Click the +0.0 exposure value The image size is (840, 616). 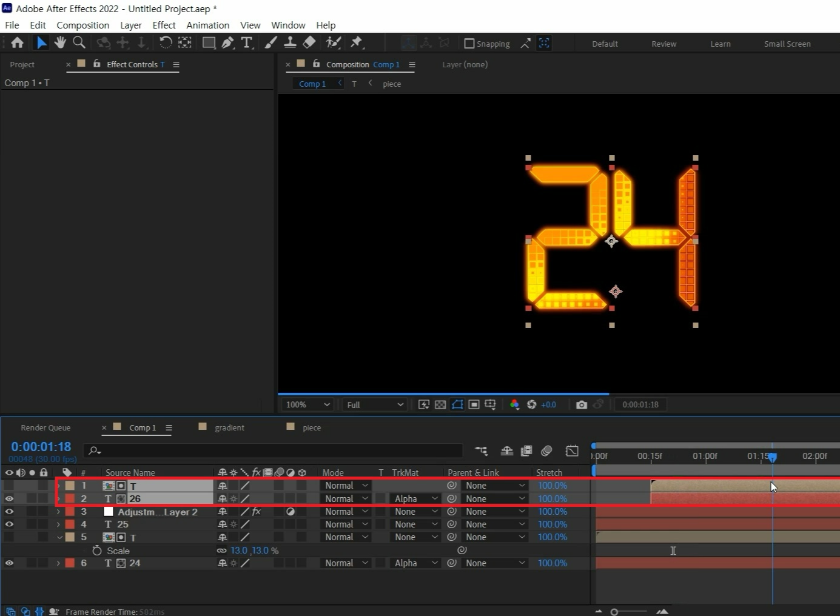tap(548, 404)
